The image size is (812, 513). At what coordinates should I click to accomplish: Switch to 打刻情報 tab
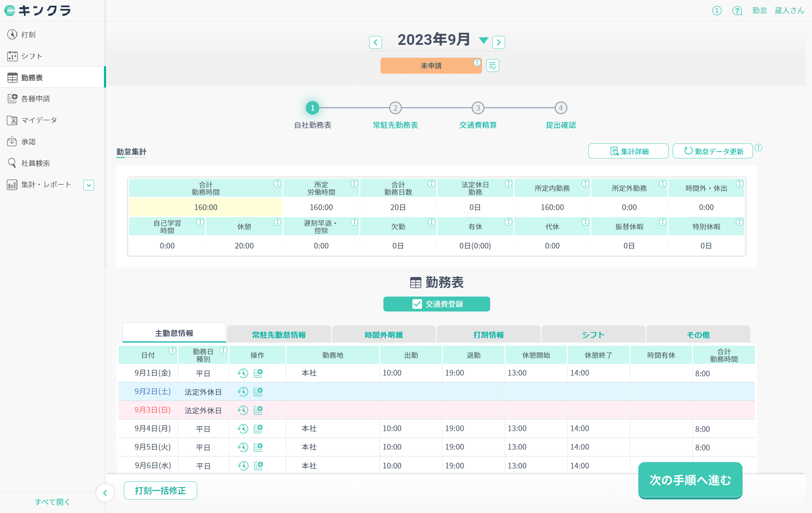click(x=488, y=335)
